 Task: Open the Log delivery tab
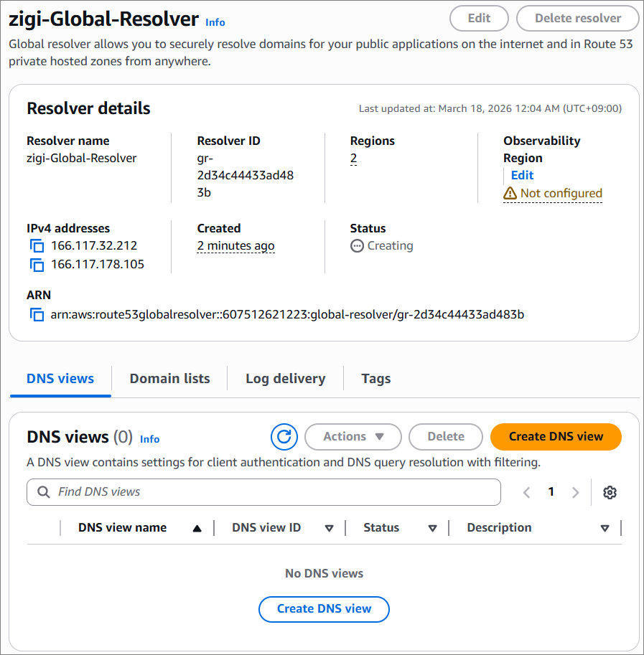tap(286, 379)
